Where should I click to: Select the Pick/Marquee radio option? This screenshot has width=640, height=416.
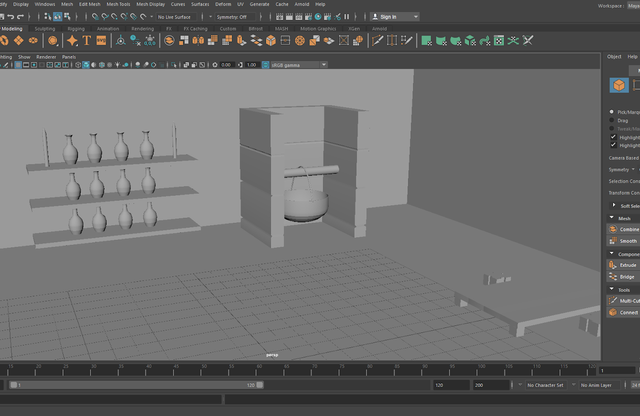(611, 111)
